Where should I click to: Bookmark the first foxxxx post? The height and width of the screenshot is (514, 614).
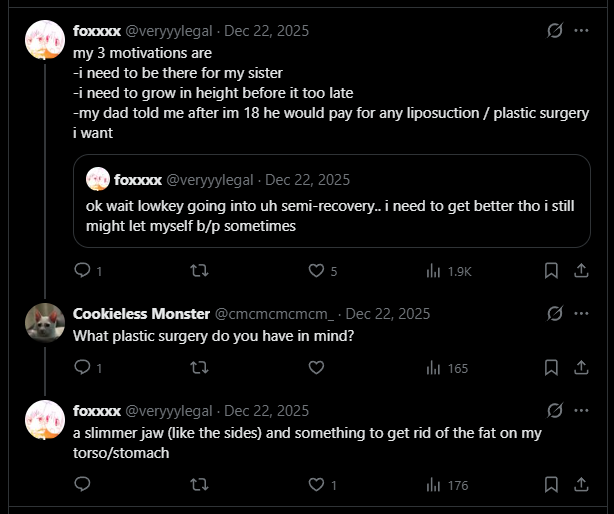coord(550,270)
